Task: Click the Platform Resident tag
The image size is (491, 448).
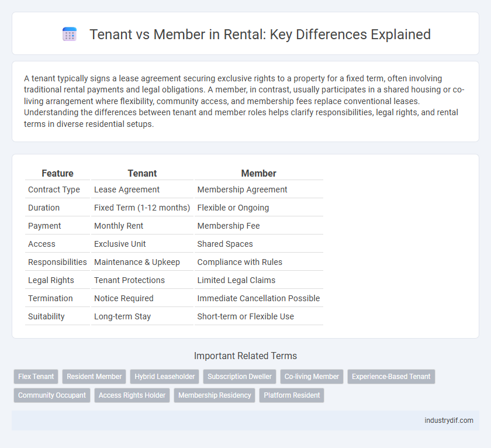Action: [x=292, y=395]
